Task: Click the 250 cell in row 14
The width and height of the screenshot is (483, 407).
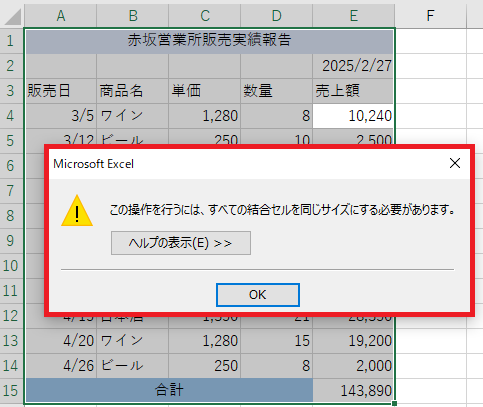Action: click(205, 366)
